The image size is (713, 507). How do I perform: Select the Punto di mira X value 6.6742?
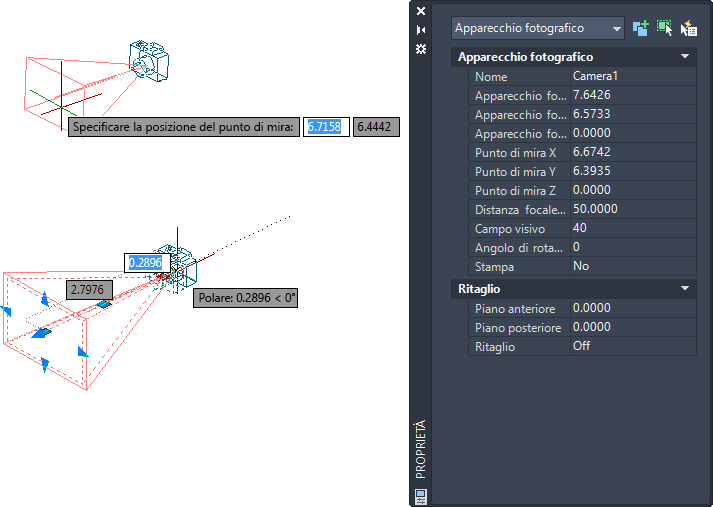coord(633,152)
